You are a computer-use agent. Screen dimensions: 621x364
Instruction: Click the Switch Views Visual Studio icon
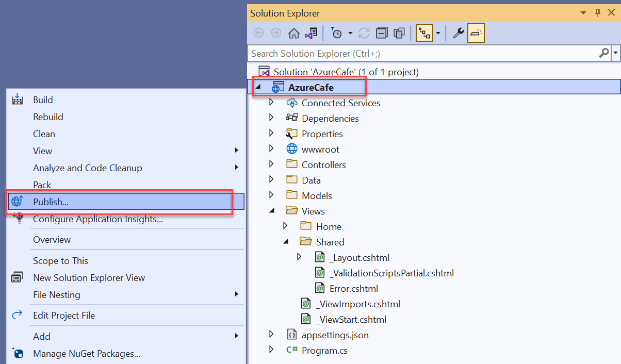tap(311, 32)
